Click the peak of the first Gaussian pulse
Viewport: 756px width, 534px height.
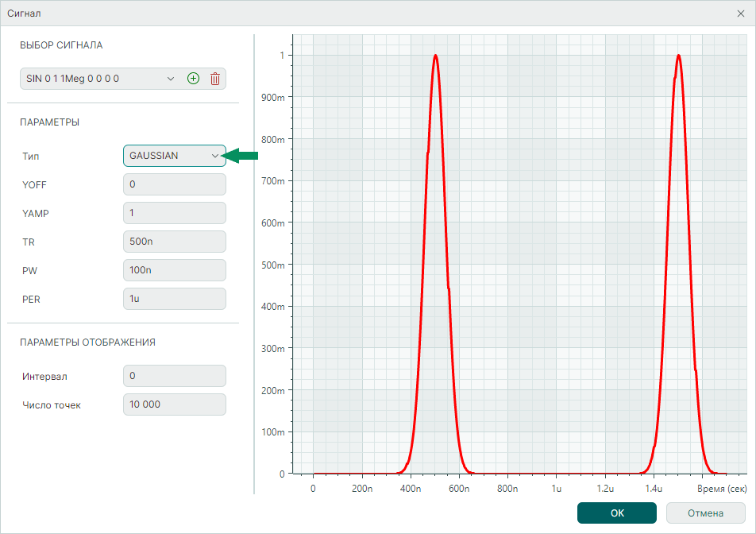coord(435,56)
